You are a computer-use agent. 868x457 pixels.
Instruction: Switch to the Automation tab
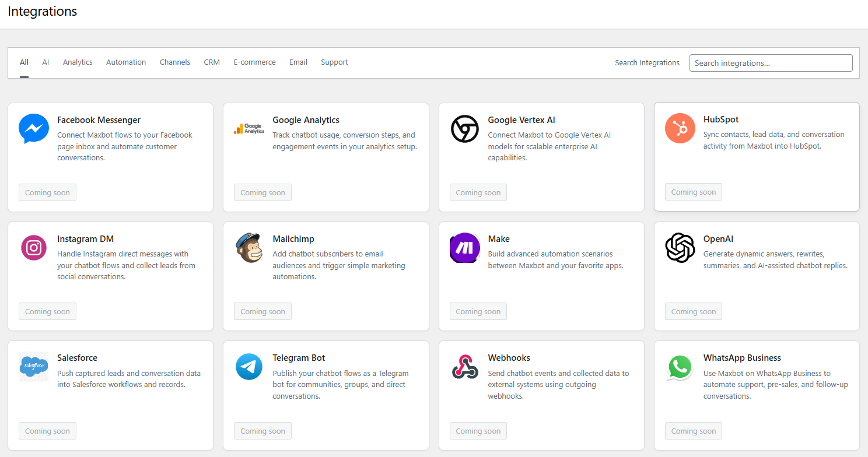tap(126, 62)
